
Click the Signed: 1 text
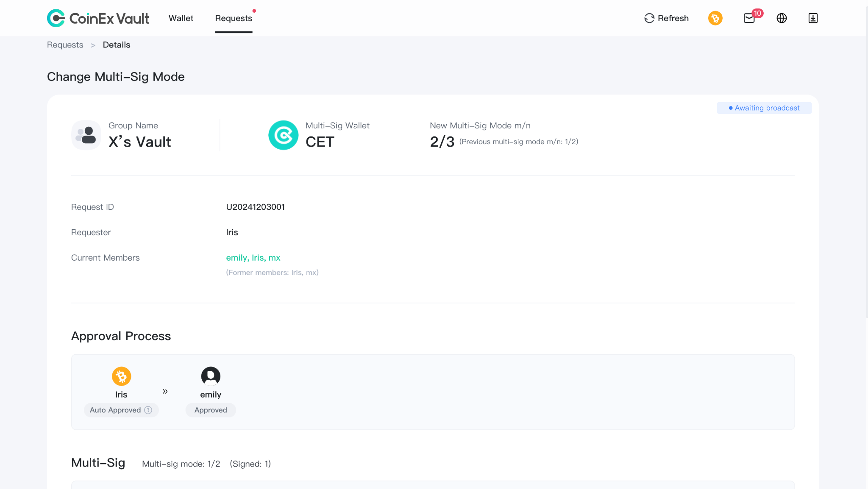(250, 464)
